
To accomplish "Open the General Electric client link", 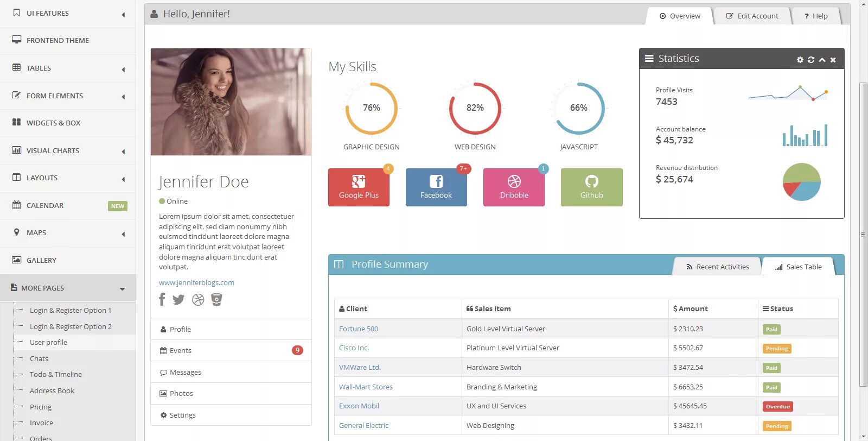I will (x=363, y=425).
